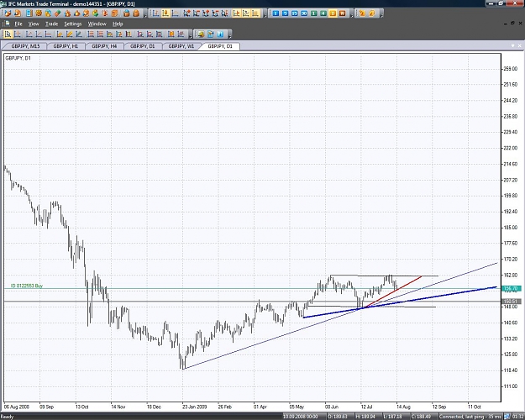The image size is (525, 420).
Task: Open the Settings menu
Action: (73, 24)
